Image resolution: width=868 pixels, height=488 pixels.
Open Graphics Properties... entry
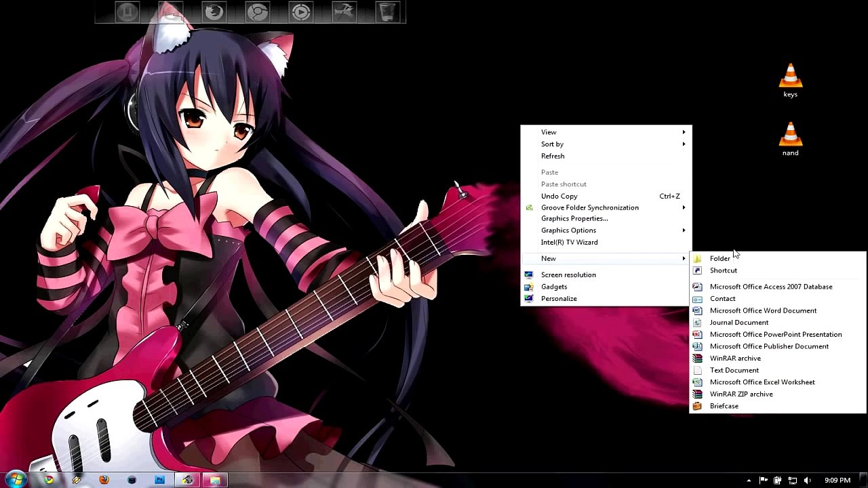click(606, 218)
